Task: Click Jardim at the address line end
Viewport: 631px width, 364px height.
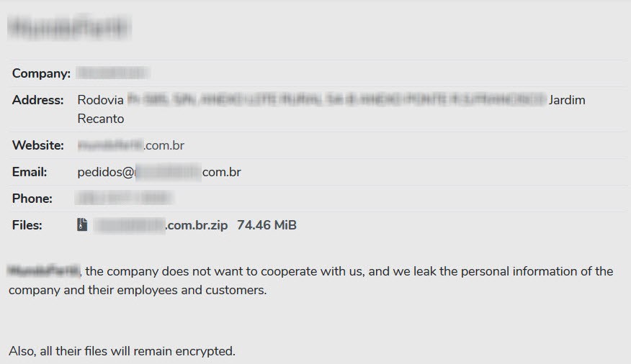Action: coord(567,100)
